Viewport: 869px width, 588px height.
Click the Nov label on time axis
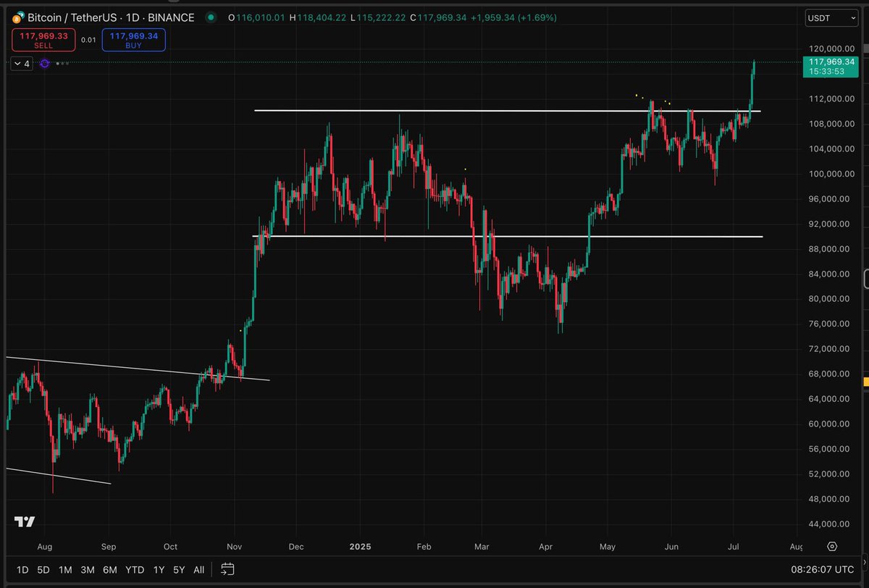(x=235, y=547)
